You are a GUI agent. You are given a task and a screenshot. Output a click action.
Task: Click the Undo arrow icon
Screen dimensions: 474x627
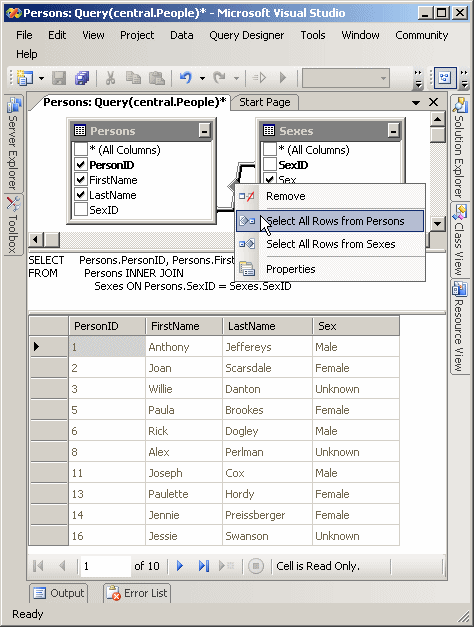(x=186, y=77)
